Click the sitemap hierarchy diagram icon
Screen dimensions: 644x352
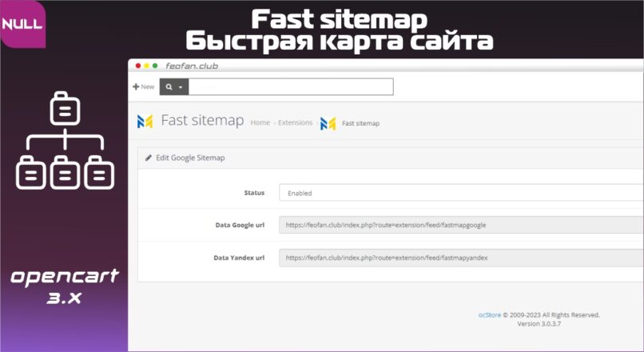point(65,141)
